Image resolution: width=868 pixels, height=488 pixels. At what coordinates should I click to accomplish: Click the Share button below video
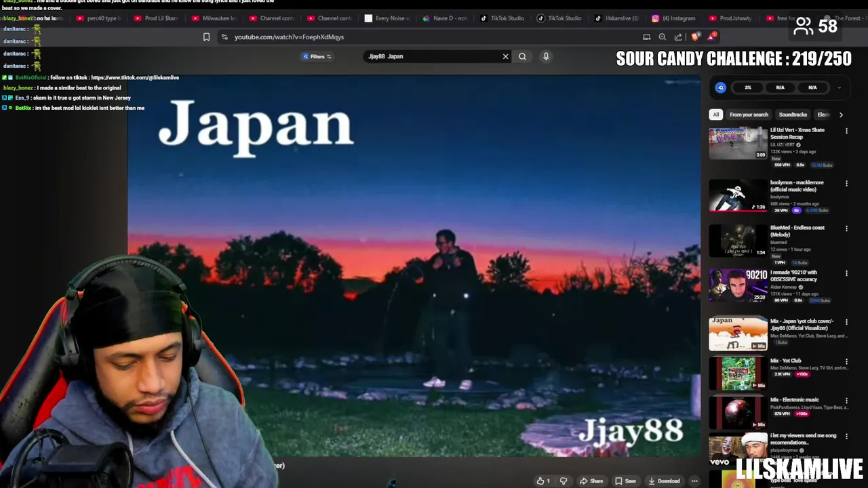tap(591, 481)
